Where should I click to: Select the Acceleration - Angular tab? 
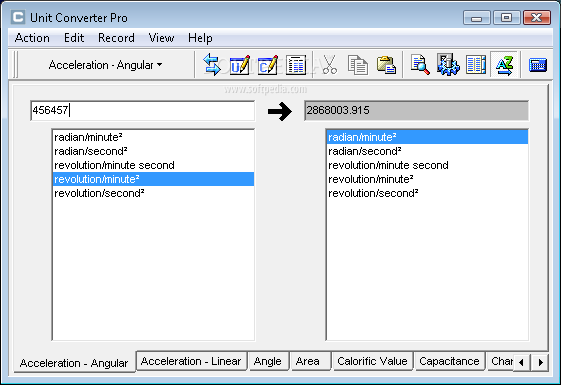74,362
